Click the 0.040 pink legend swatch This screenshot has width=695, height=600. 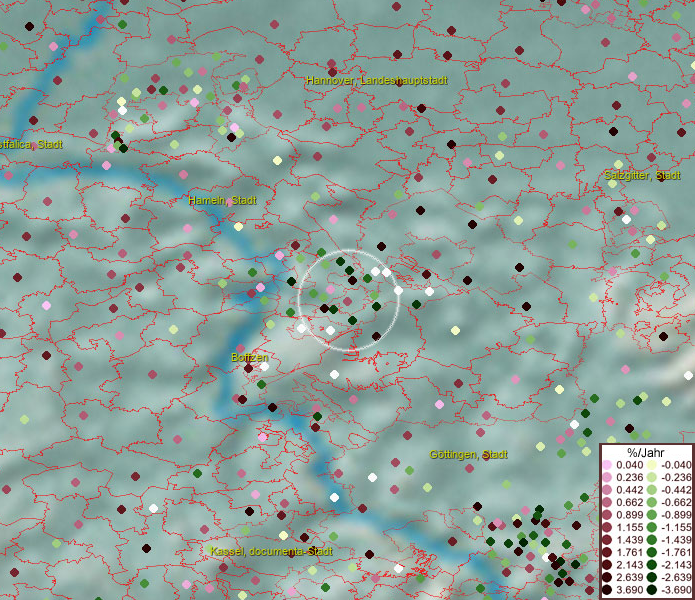pos(607,465)
